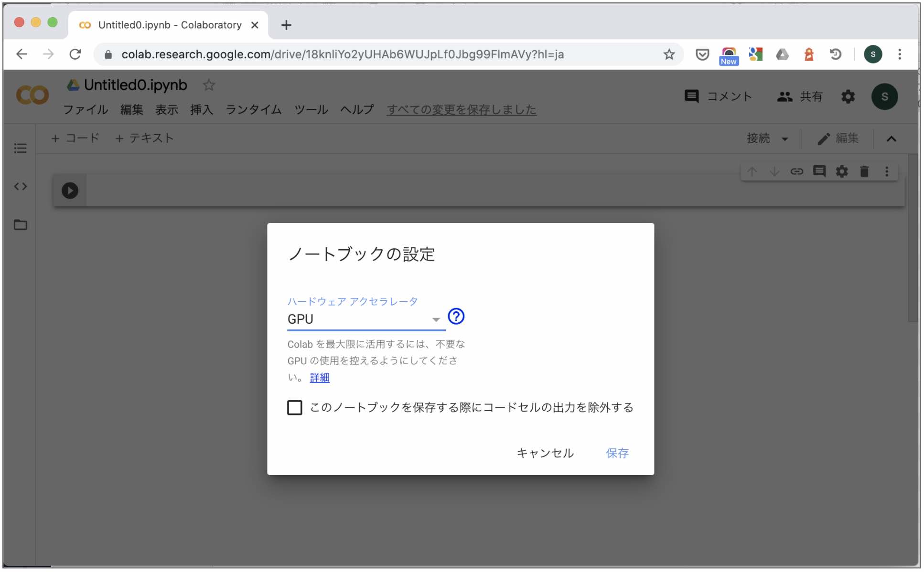The height and width of the screenshot is (572, 924).
Task: Click the Google Translate extension icon
Action: pos(755,54)
